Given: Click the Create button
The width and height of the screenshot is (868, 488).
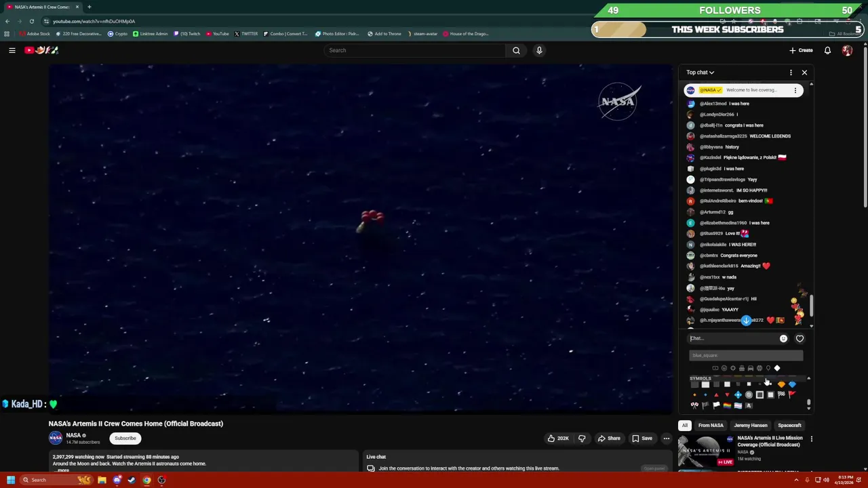Looking at the screenshot, I should 801,50.
